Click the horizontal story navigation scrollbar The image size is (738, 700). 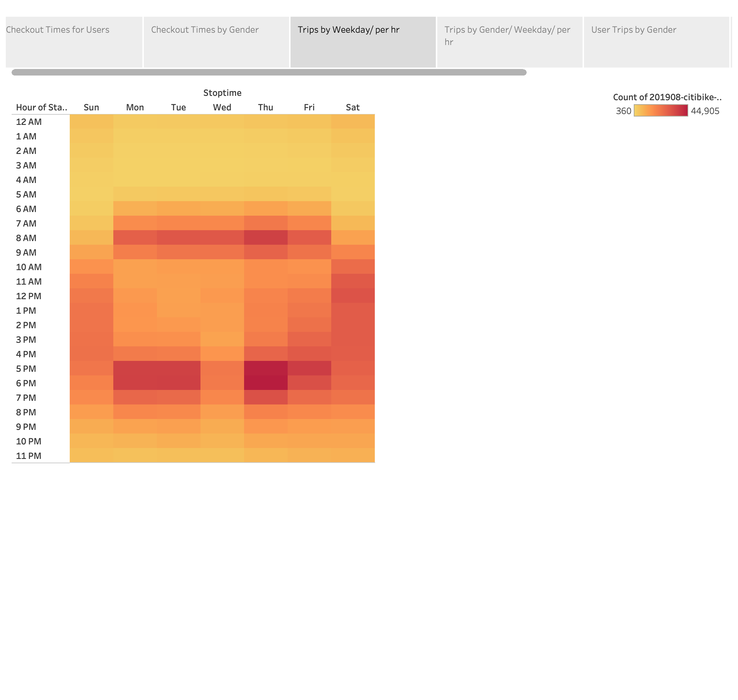tap(269, 72)
